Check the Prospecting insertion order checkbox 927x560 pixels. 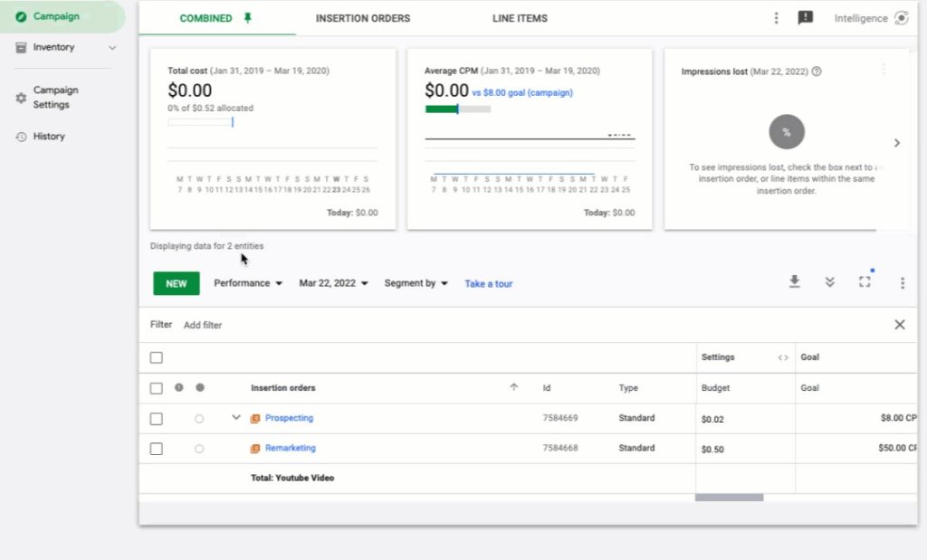157,419
